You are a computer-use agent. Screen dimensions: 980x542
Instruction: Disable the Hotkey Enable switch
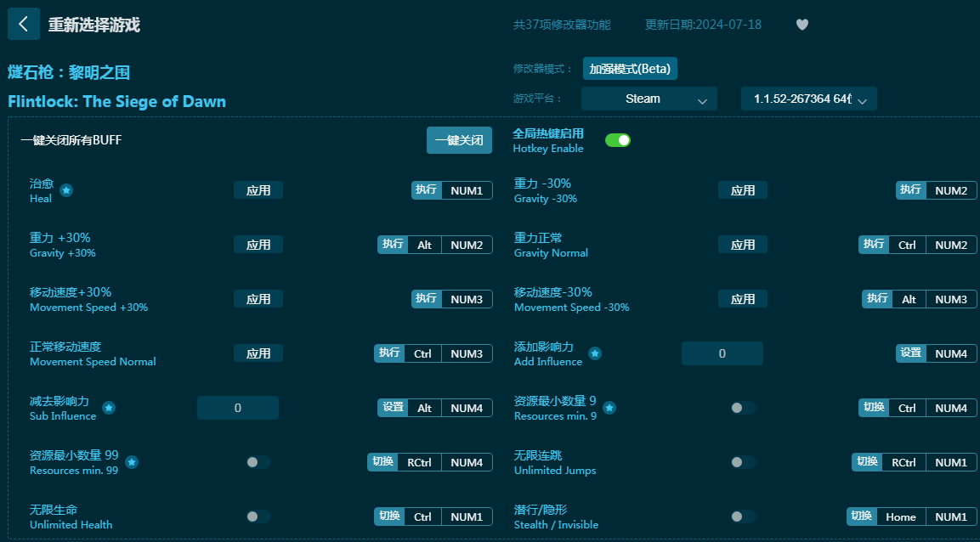click(618, 140)
